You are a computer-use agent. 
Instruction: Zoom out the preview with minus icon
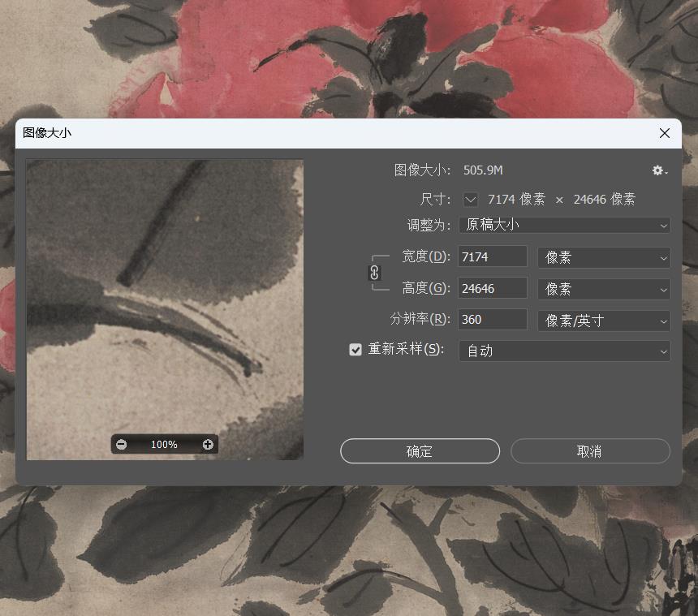pos(122,444)
